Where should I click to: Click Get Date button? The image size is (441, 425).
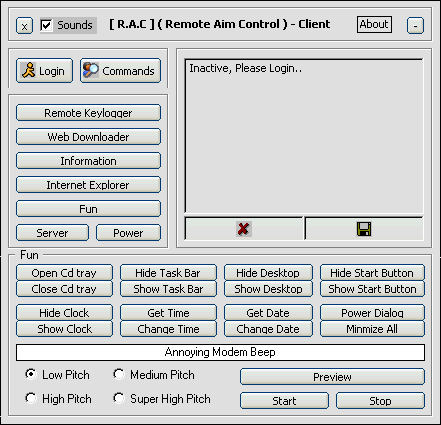click(x=268, y=313)
